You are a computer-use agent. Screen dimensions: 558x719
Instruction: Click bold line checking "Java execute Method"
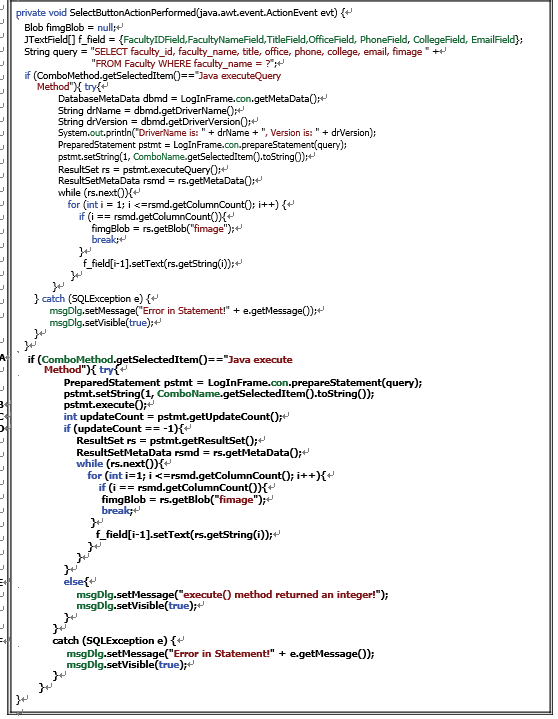pos(160,364)
